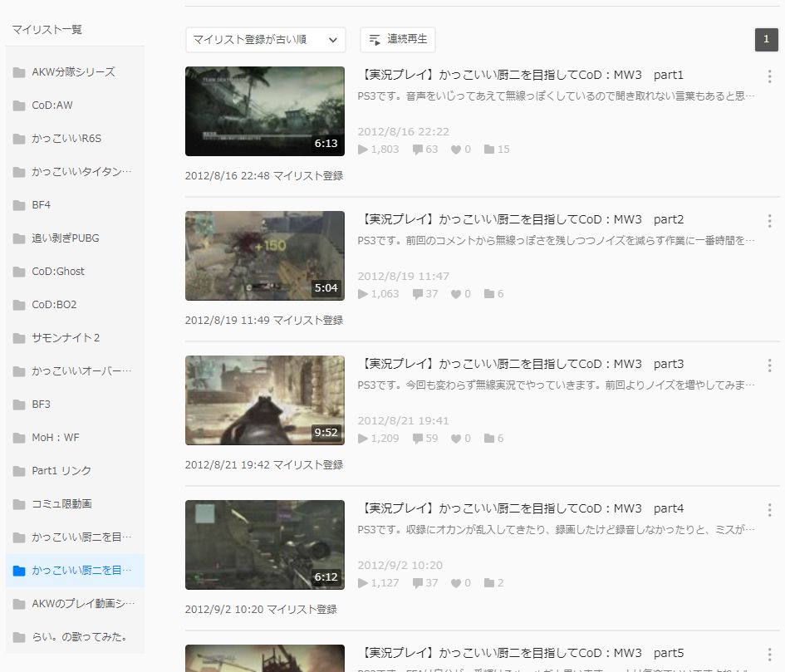Click the part1 description starting PS3です。音声を
Image resolution: width=785 pixels, height=672 pixels.
[556, 96]
